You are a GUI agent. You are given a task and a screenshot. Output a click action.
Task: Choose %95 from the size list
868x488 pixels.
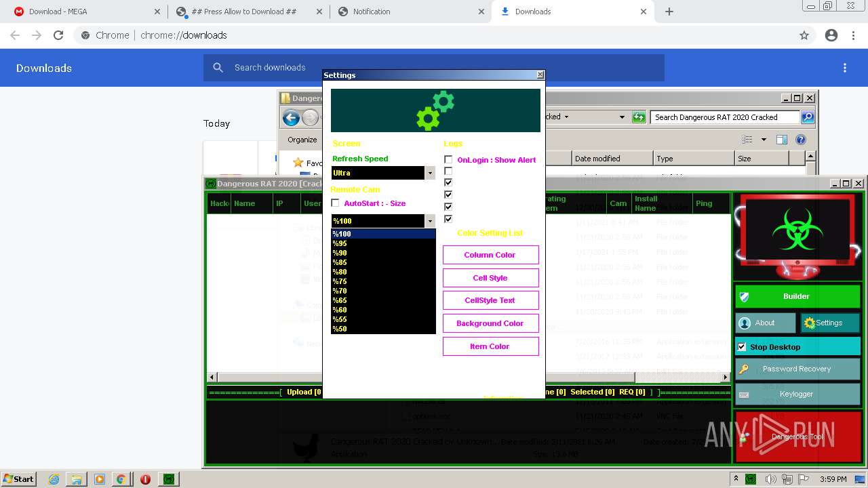(383, 243)
